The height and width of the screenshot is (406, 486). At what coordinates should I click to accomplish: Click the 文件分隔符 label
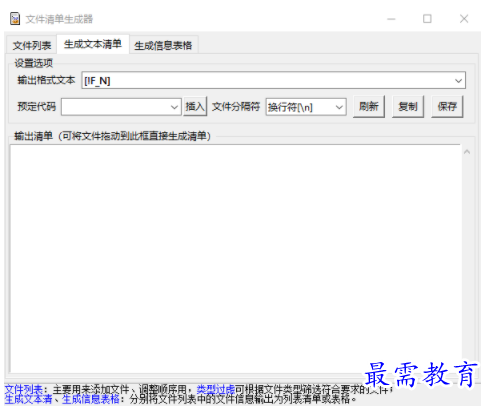236,107
